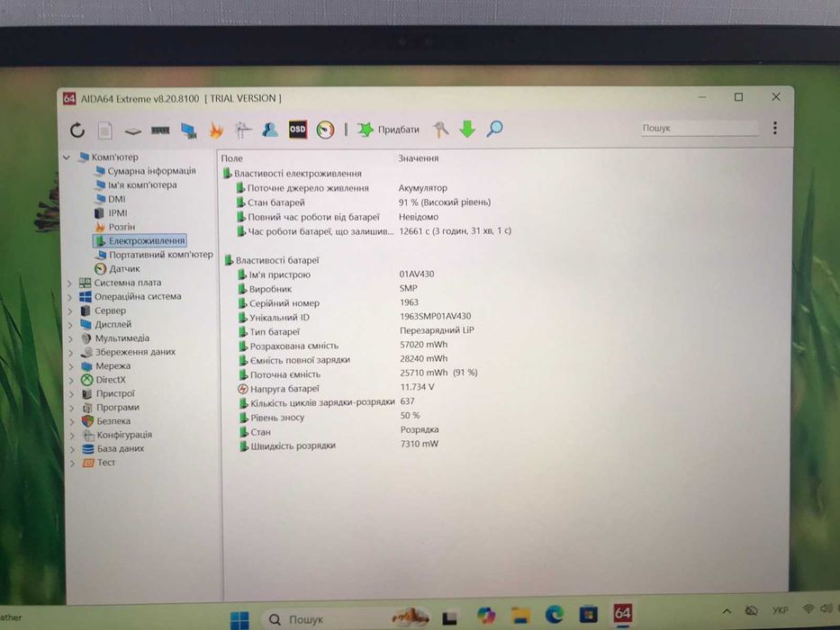
Task: Select the Безпека tree item
Action: point(106,421)
